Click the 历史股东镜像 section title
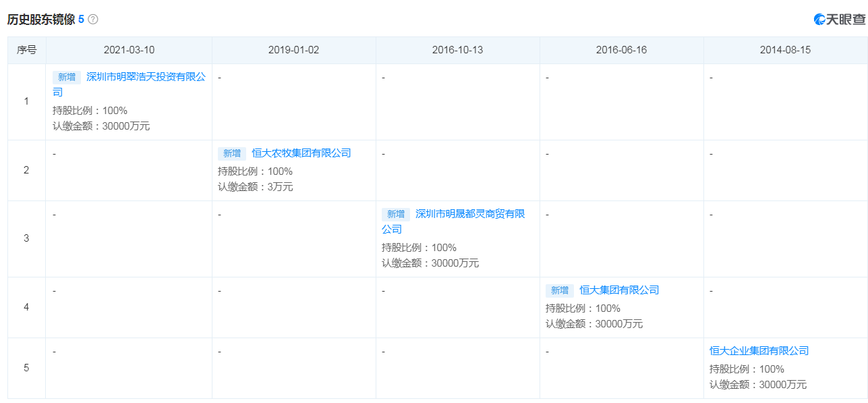The image size is (868, 403). tap(41, 20)
